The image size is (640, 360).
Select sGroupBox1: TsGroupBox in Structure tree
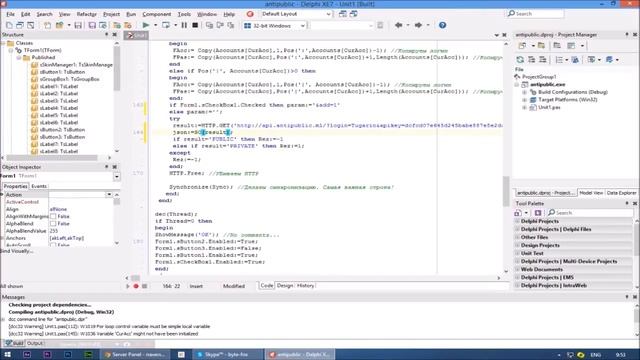(69, 79)
